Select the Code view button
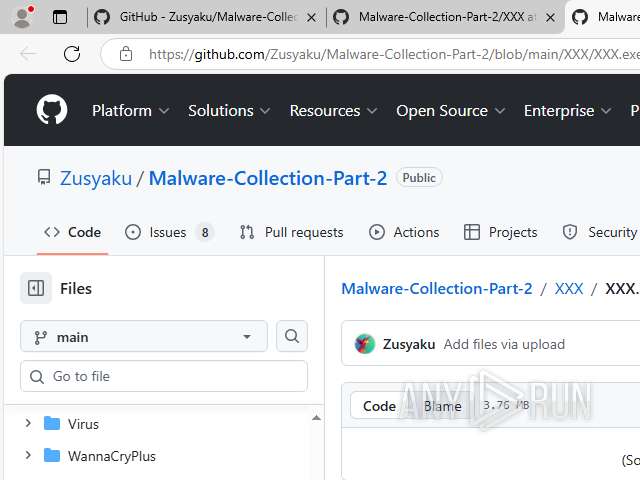 coord(379,406)
